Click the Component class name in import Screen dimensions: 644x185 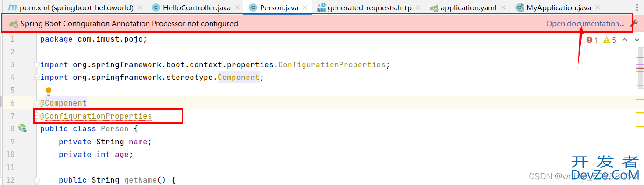238,78
